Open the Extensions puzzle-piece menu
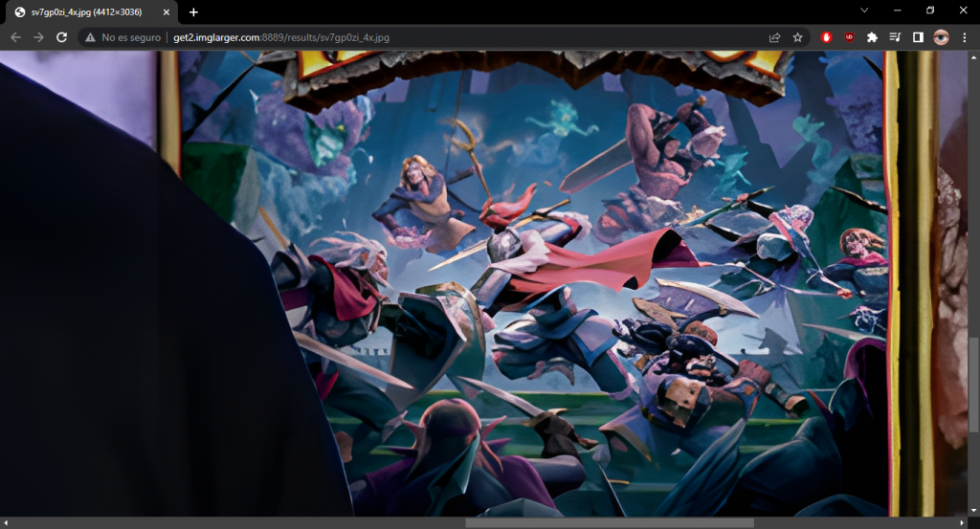 872,37
